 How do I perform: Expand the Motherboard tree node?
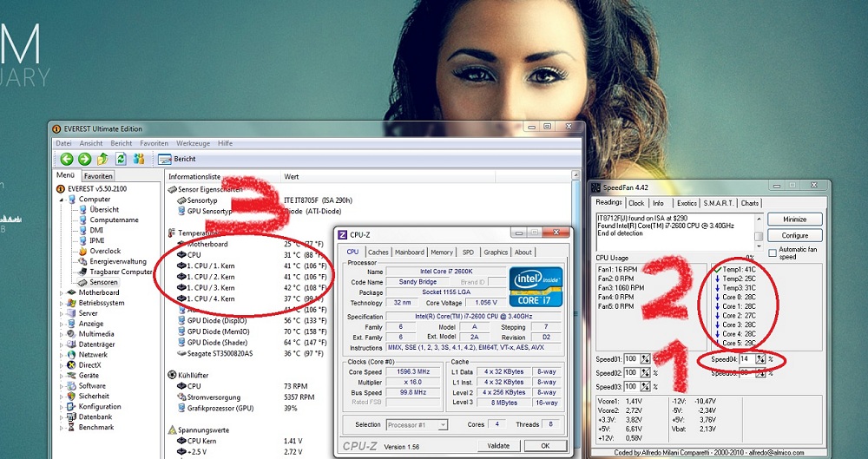[x=62, y=292]
